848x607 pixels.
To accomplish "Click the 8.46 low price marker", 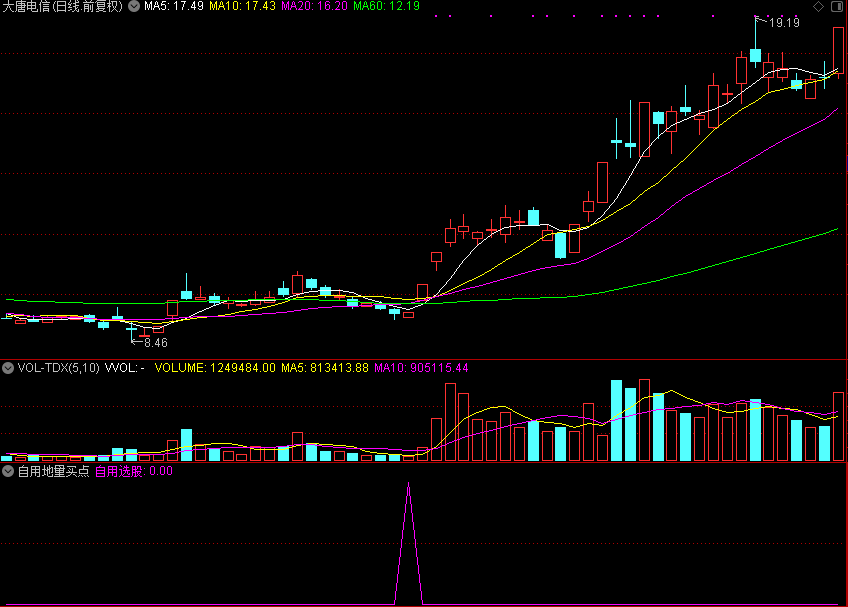I will click(x=155, y=342).
